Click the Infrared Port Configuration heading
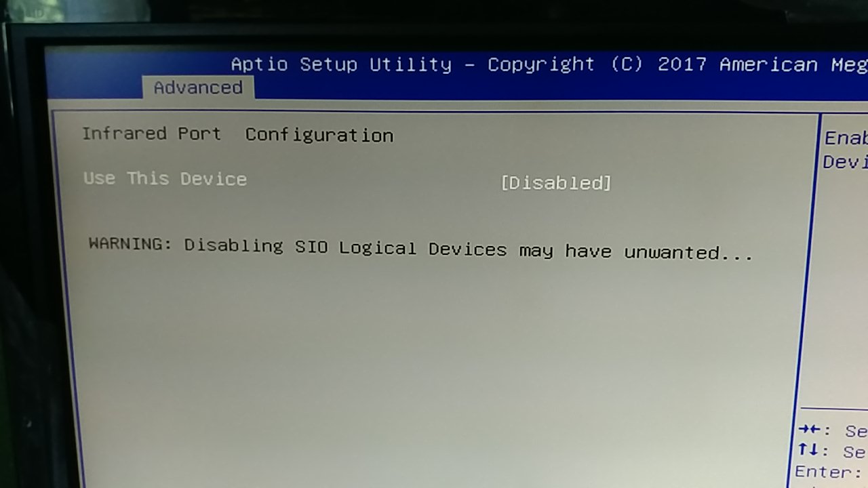Image resolution: width=868 pixels, height=488 pixels. tap(237, 134)
